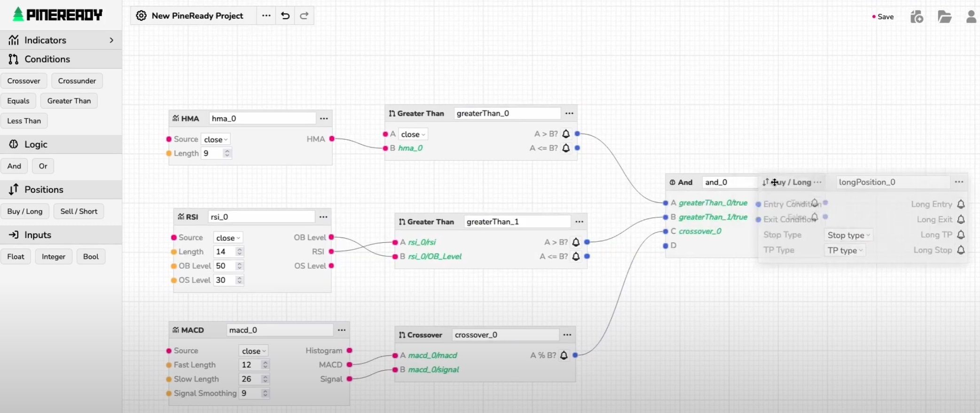Increment the RSI Length stepper
Screen dimensions: 980x413
240,249
